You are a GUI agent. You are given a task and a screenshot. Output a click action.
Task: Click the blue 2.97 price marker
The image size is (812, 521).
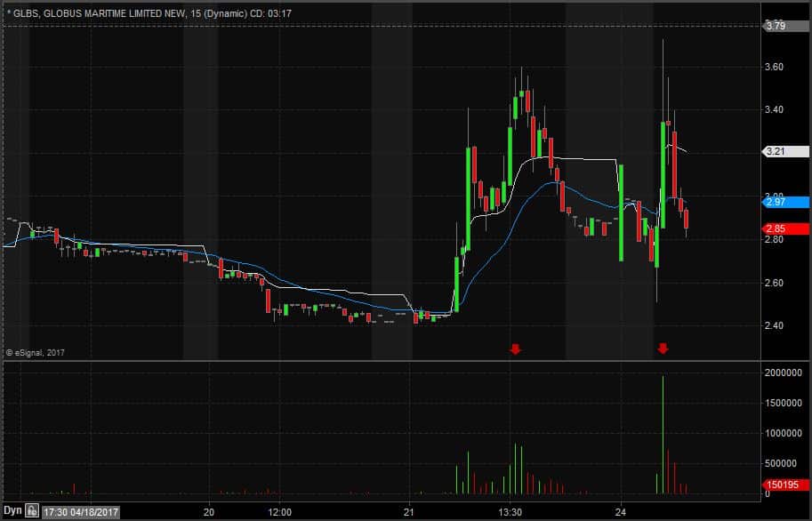point(785,202)
